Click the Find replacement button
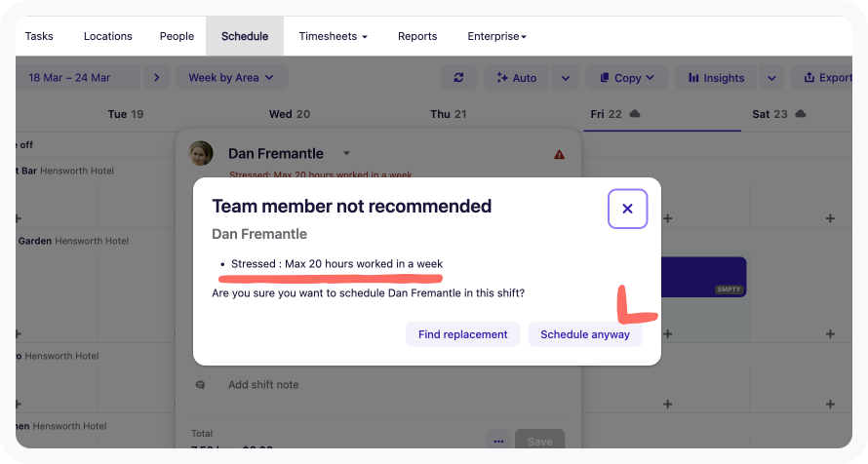 [x=463, y=334]
